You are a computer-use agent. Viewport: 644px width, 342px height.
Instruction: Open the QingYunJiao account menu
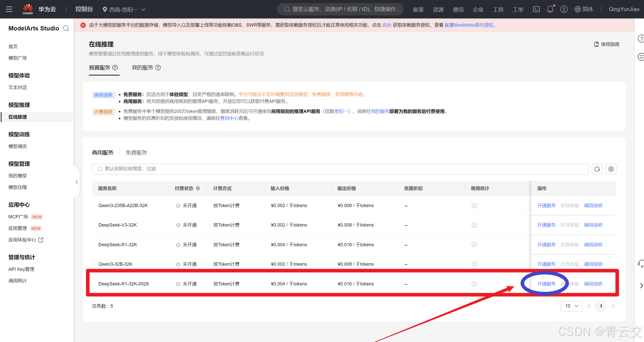(624, 9)
